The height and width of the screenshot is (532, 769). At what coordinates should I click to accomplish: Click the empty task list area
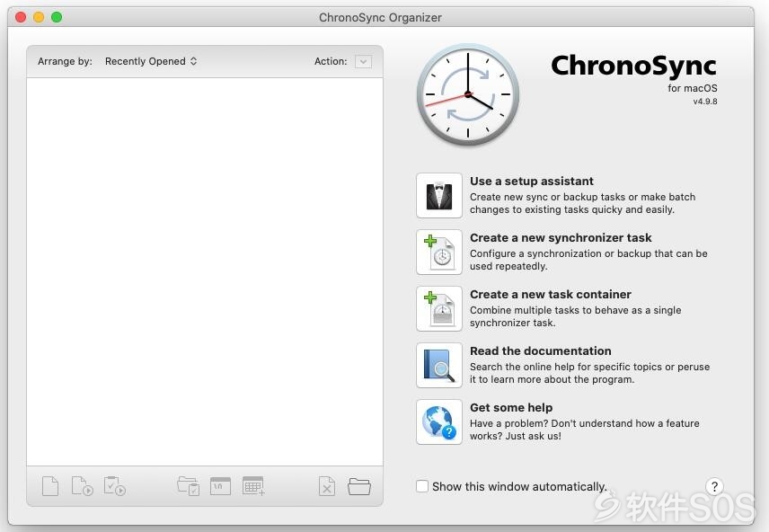(x=205, y=271)
